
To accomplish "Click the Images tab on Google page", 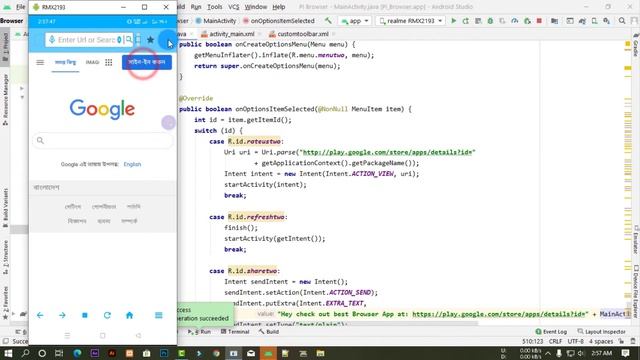I will coord(92,62).
